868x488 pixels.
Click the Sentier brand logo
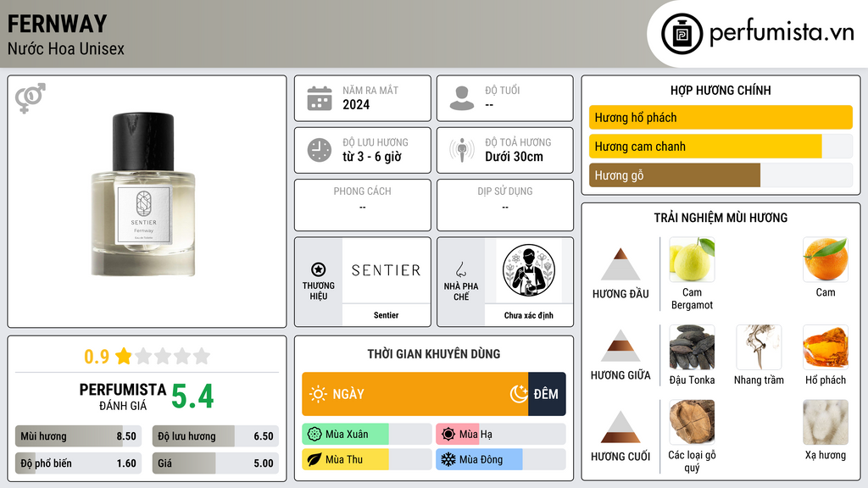click(x=387, y=270)
